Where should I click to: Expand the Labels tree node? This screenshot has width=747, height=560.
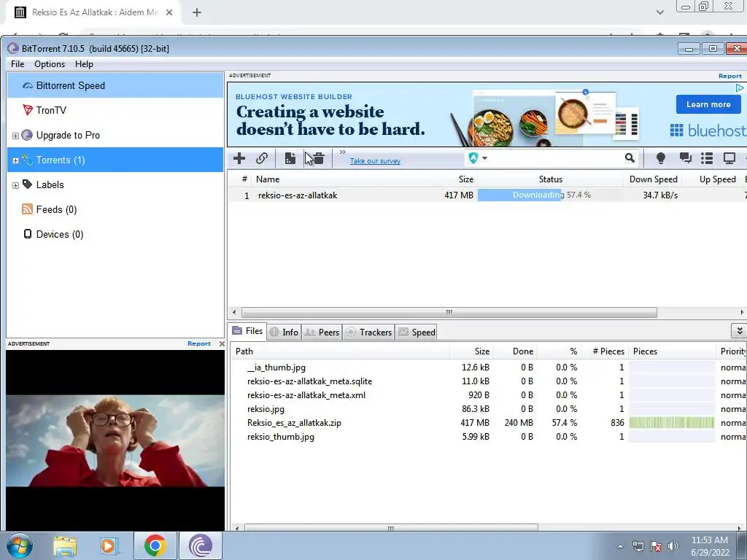[15, 185]
